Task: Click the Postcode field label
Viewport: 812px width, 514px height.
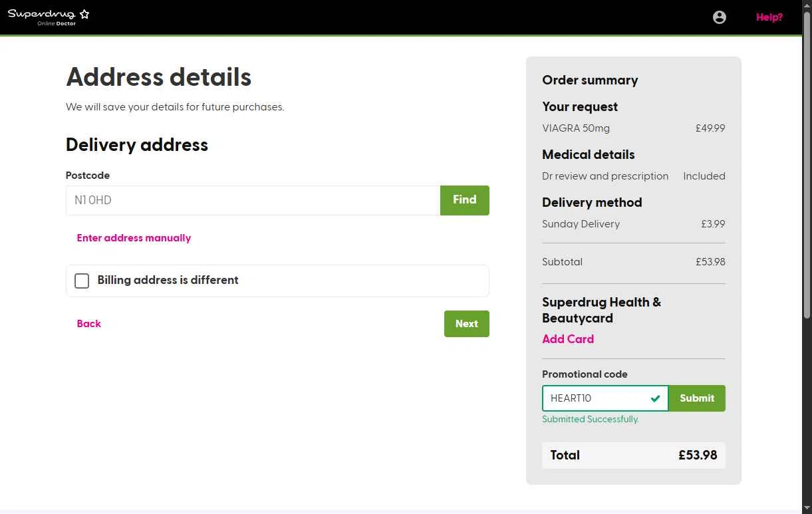Action: pyautogui.click(x=88, y=176)
